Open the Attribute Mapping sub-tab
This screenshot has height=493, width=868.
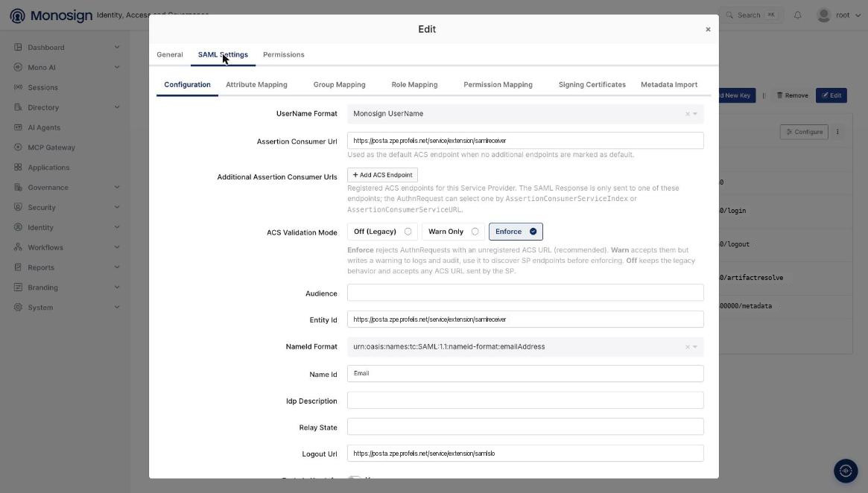tap(256, 85)
